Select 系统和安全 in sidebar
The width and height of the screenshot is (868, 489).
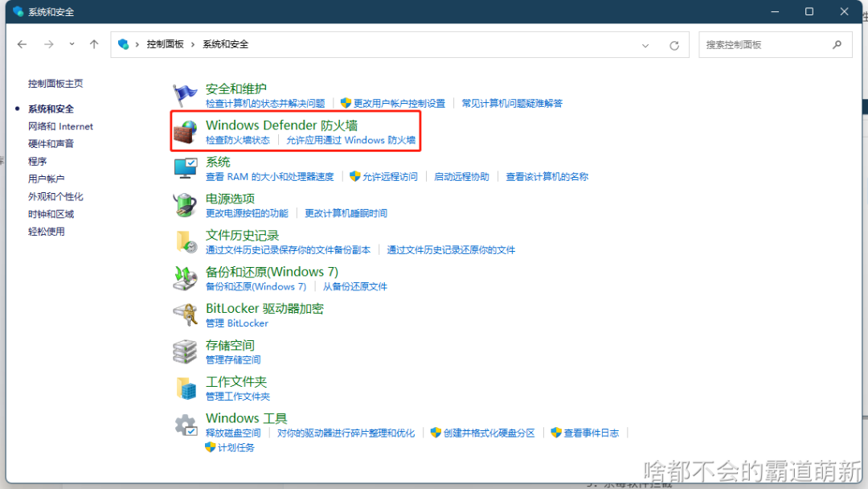[51, 109]
